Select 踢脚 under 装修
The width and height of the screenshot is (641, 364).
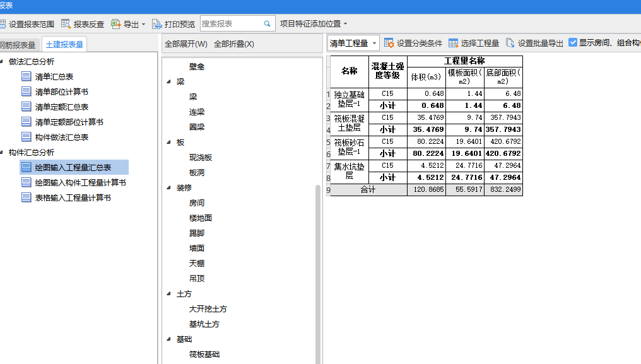[197, 233]
